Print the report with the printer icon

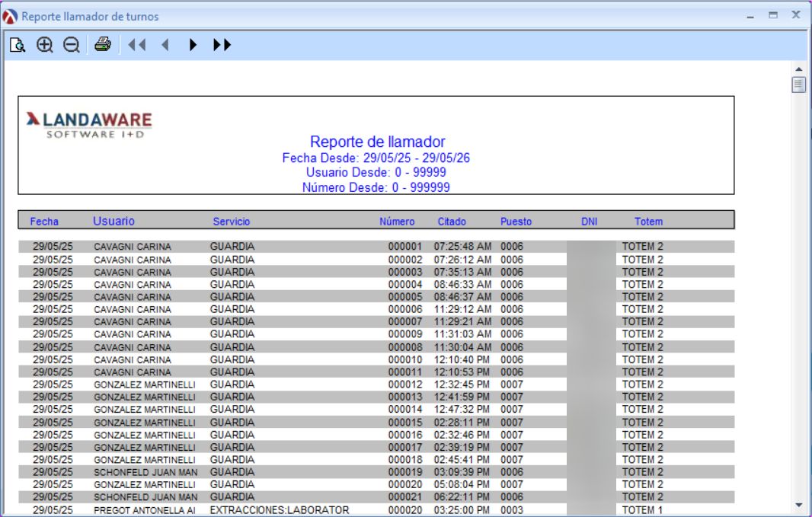pyautogui.click(x=103, y=44)
